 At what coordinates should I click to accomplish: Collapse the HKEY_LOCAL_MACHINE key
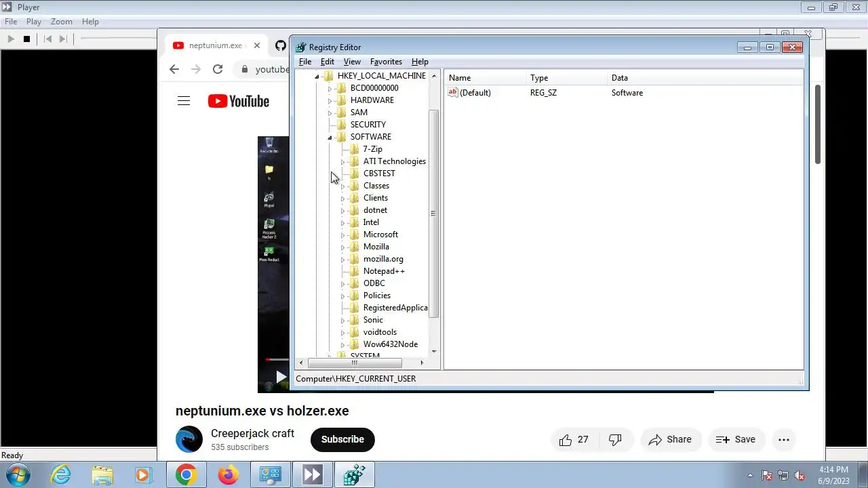(317, 76)
